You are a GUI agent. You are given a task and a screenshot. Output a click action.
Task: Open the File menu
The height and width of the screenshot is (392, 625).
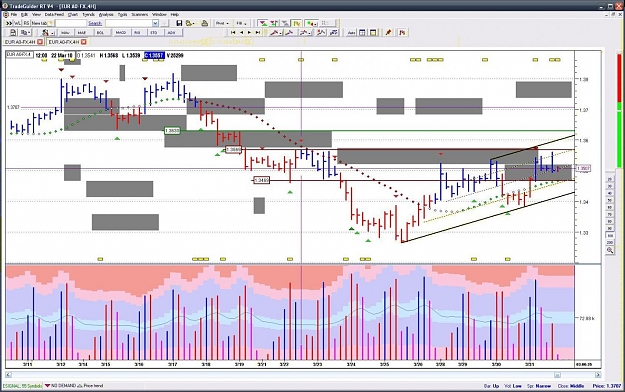pyautogui.click(x=14, y=14)
